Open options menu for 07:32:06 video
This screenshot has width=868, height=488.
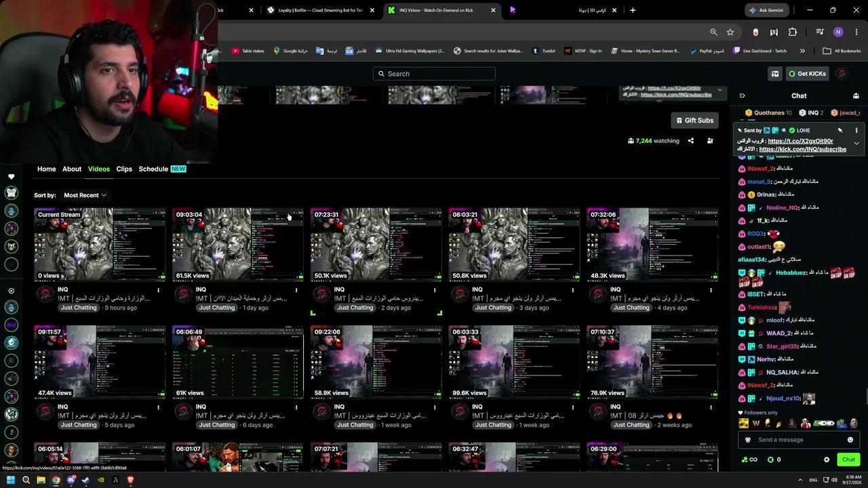711,290
